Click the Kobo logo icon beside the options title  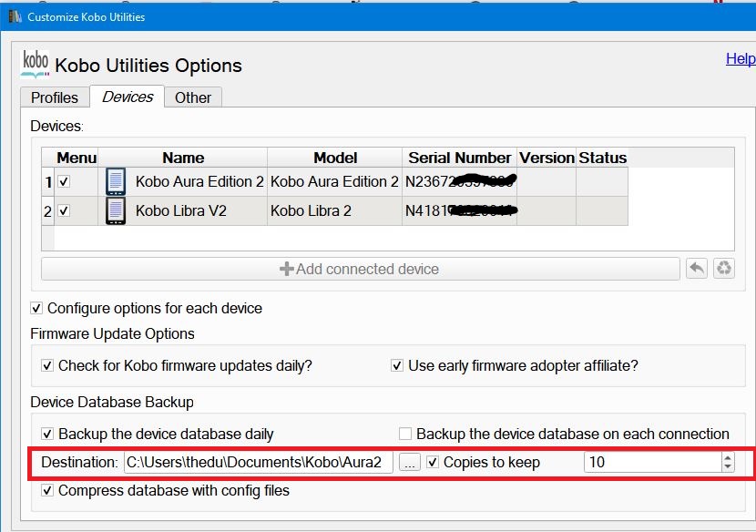[36, 64]
